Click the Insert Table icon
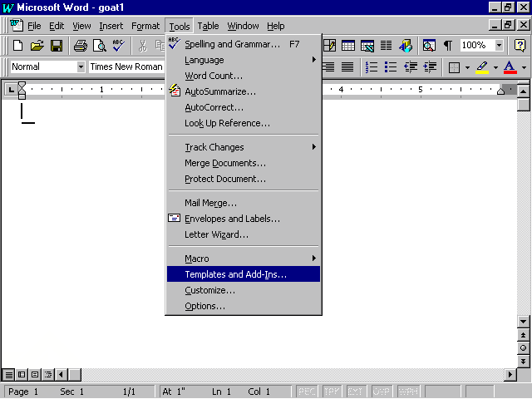This screenshot has height=399, width=532. coord(348,45)
